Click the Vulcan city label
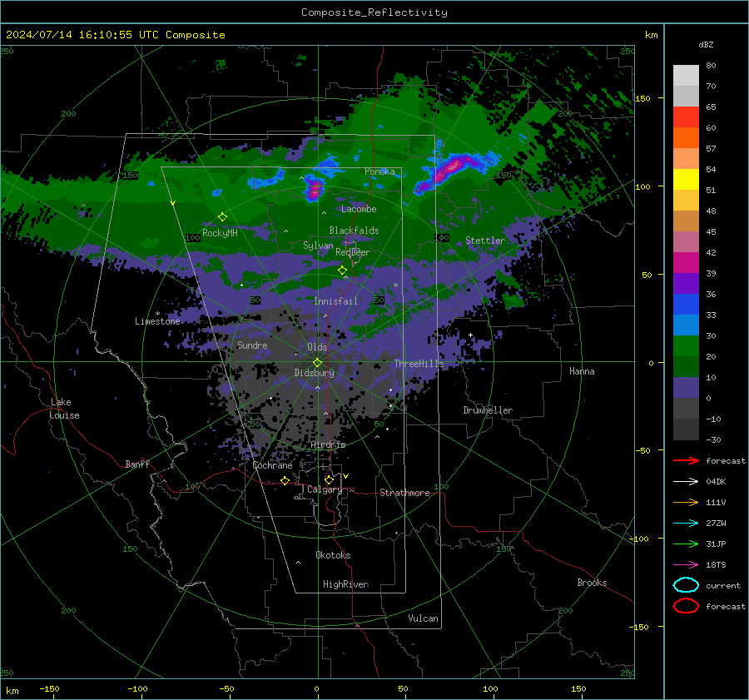This screenshot has height=700, width=749. pos(423,618)
